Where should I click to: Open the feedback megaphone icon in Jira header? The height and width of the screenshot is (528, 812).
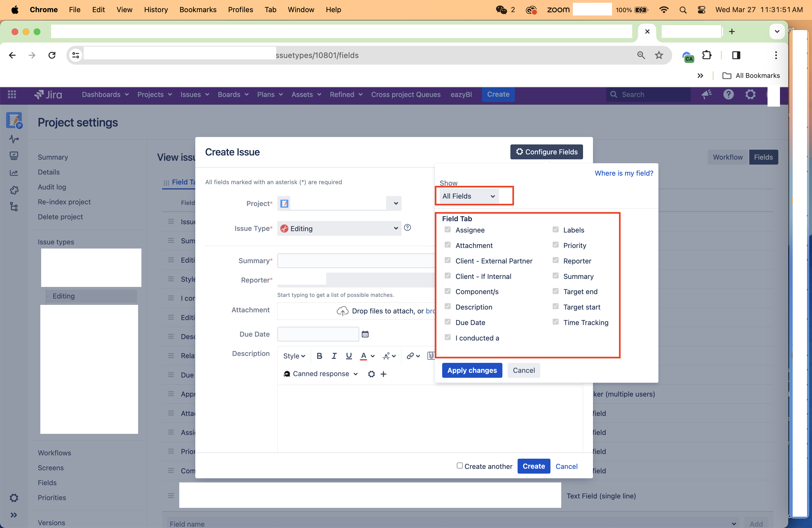click(706, 94)
